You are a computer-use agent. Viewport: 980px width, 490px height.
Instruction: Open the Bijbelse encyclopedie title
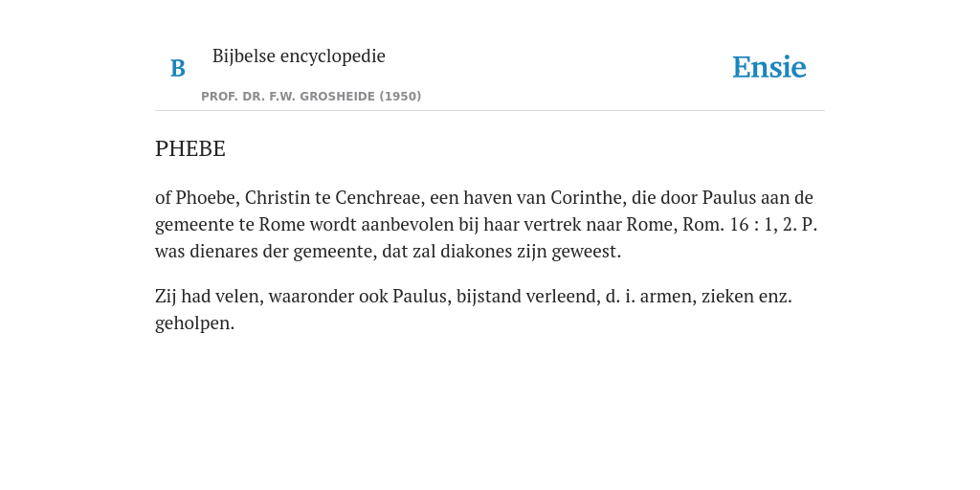point(299,56)
